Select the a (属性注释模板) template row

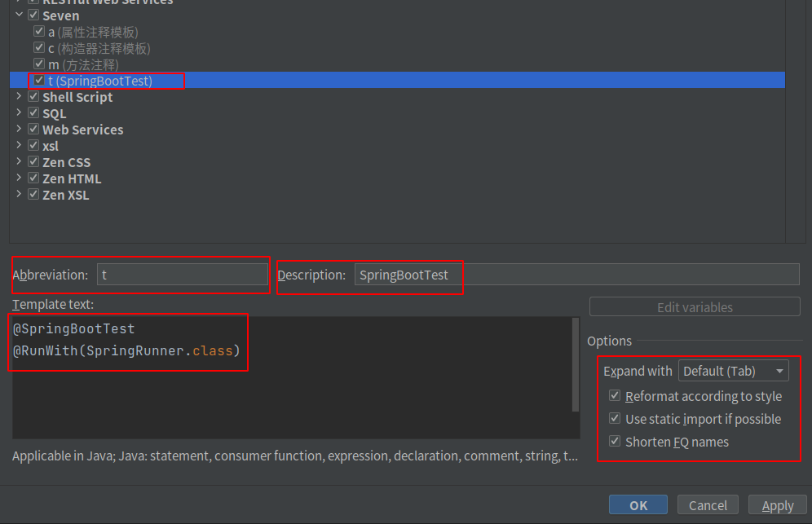point(397,32)
